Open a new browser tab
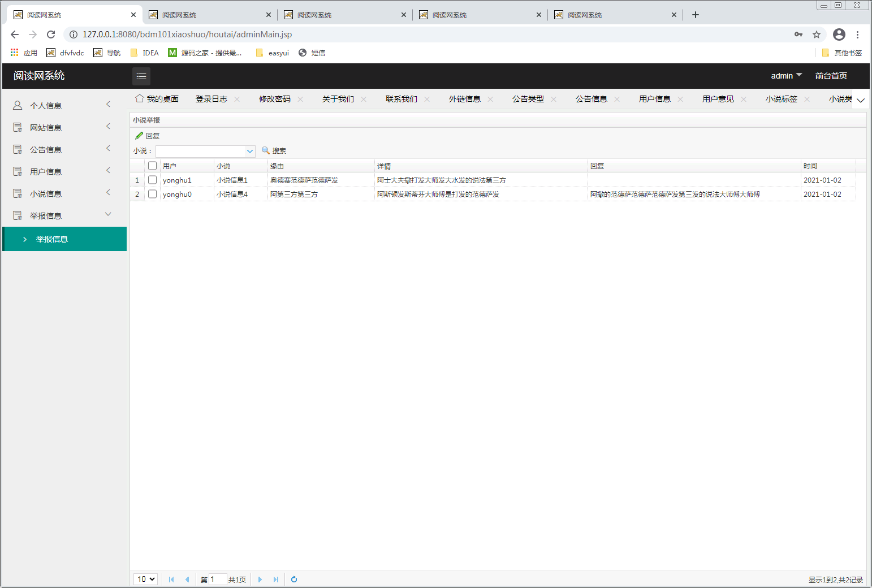 coord(696,15)
